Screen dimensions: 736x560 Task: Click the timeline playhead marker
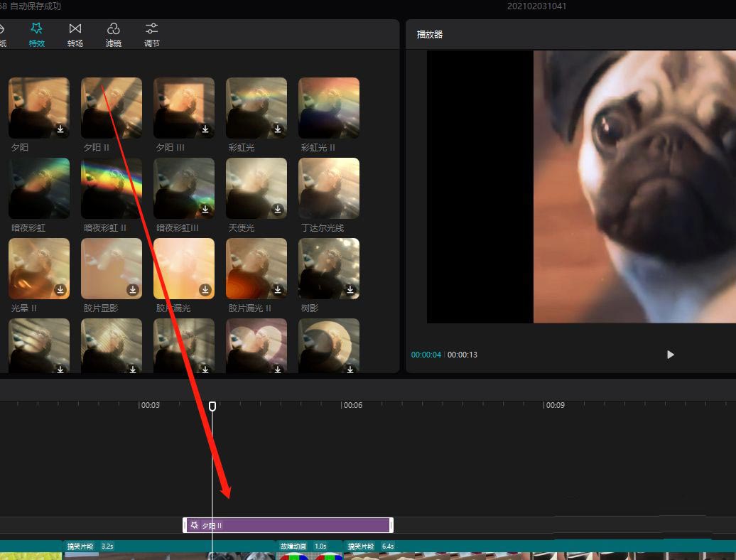coord(212,406)
